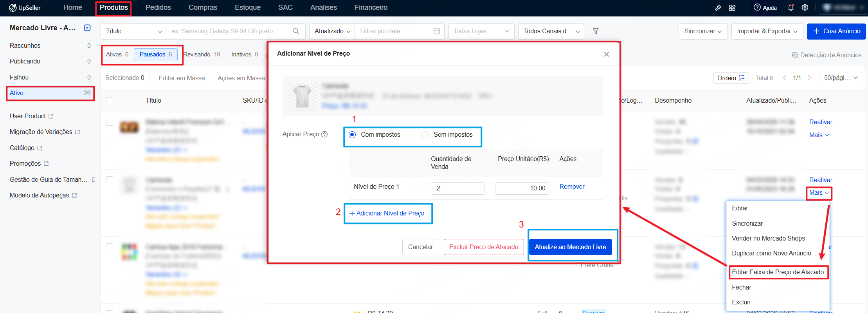Expand Mais menu in first listing row

point(819,135)
